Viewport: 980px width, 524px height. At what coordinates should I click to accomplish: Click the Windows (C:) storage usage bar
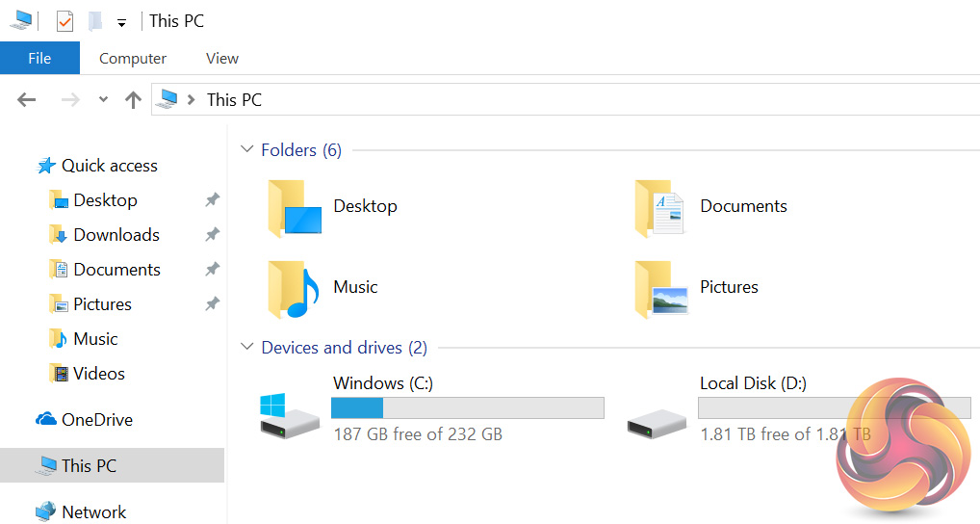[x=467, y=407]
